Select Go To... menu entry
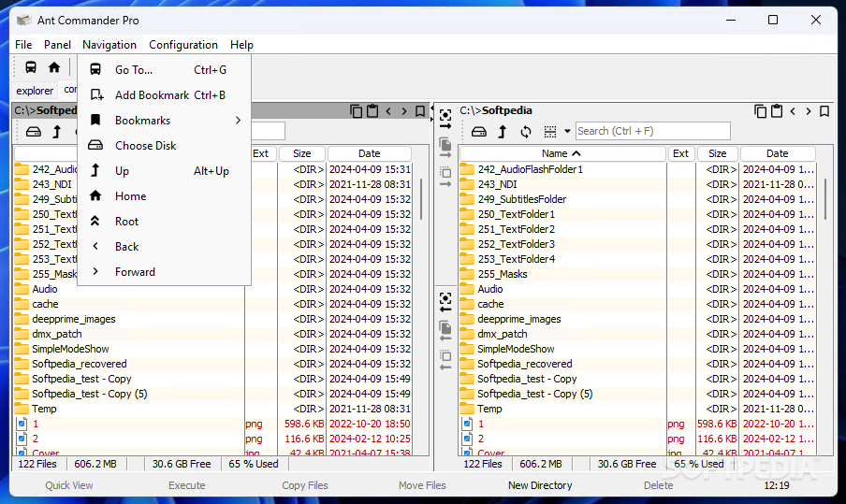Screen dimensions: 846x504 [164, 69]
